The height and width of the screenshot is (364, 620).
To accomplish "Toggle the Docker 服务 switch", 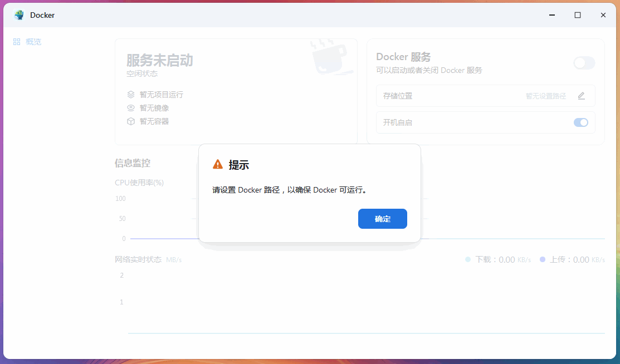I will pyautogui.click(x=584, y=63).
